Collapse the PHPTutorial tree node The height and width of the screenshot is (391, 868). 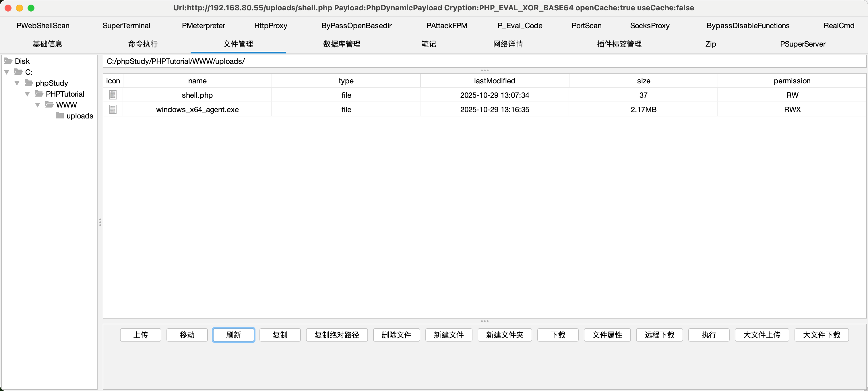(x=27, y=94)
